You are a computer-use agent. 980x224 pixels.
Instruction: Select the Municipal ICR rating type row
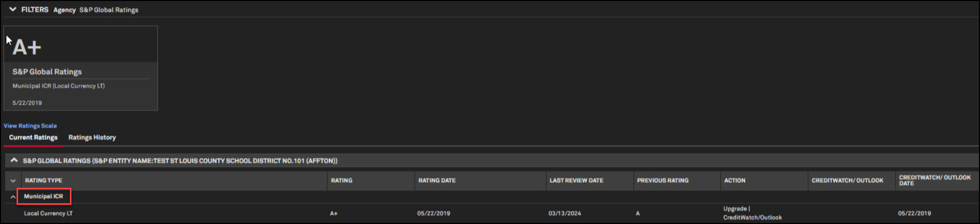pos(43,197)
